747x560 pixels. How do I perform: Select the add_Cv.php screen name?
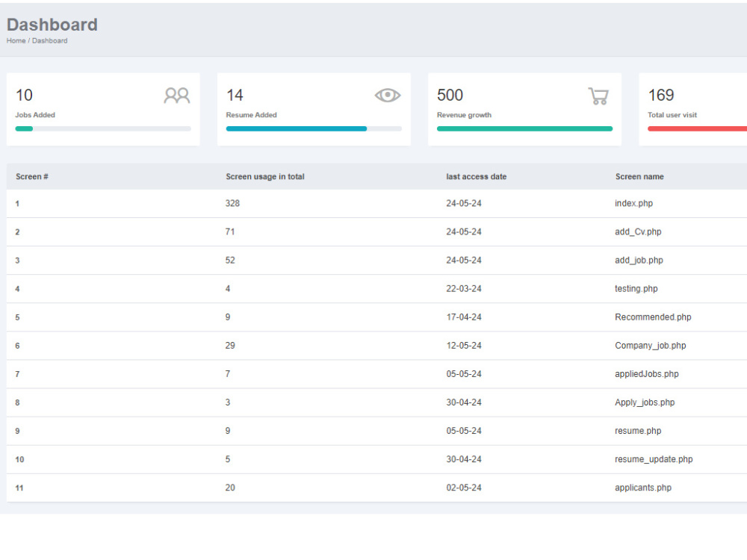click(638, 232)
